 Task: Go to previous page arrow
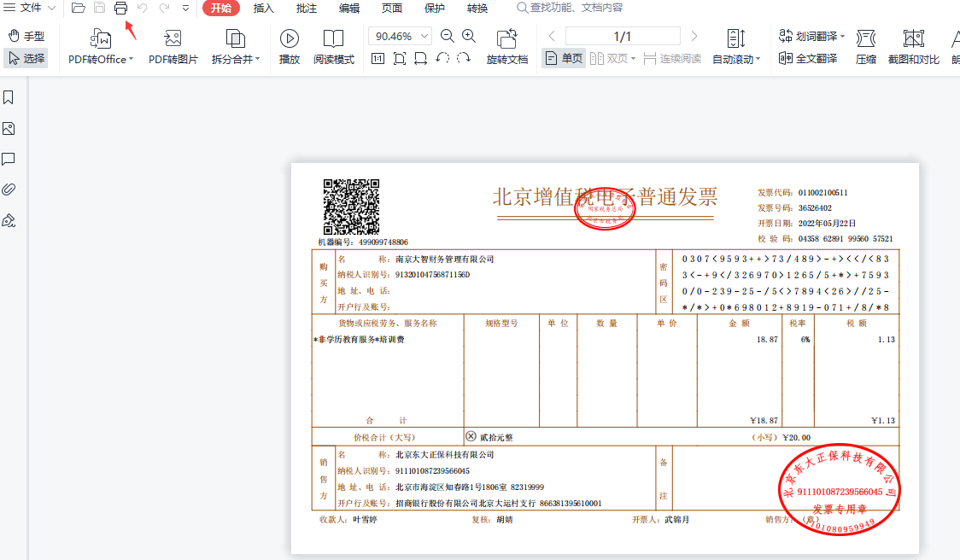[x=552, y=36]
